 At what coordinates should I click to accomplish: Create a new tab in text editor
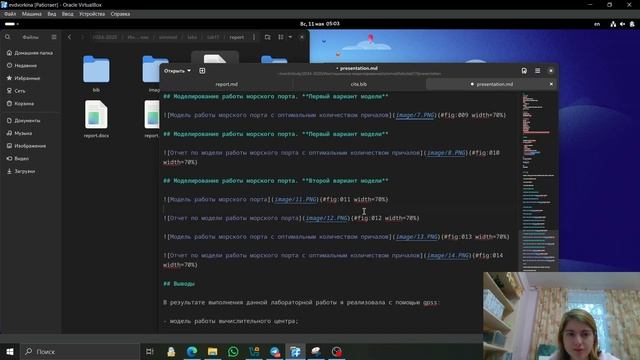(x=202, y=71)
